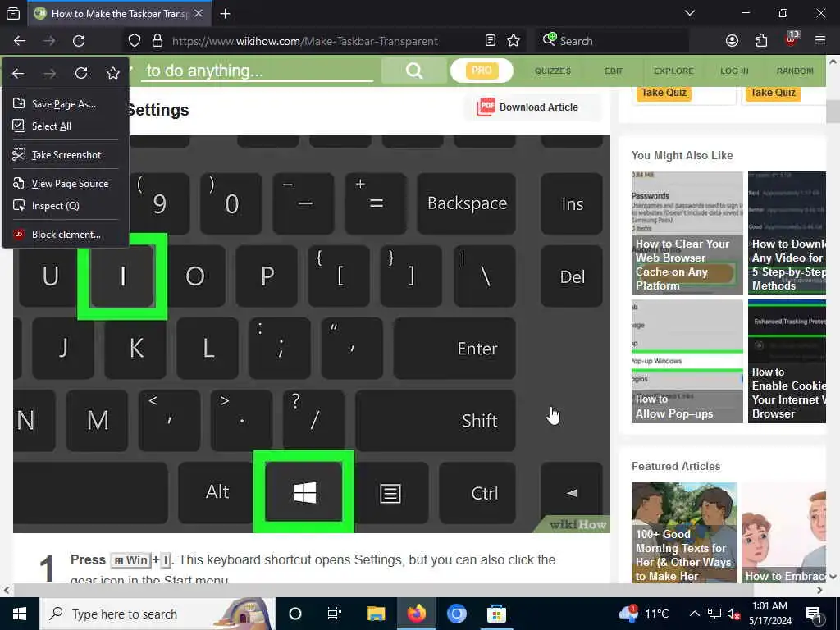The width and height of the screenshot is (840, 630).
Task: Bookmark this page with address bar star
Action: click(514, 41)
